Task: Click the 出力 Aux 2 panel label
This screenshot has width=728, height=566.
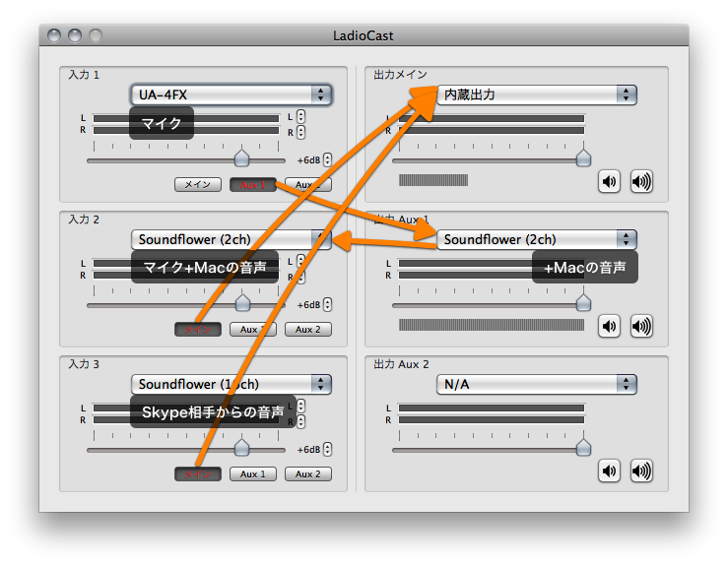Action: pyautogui.click(x=401, y=364)
